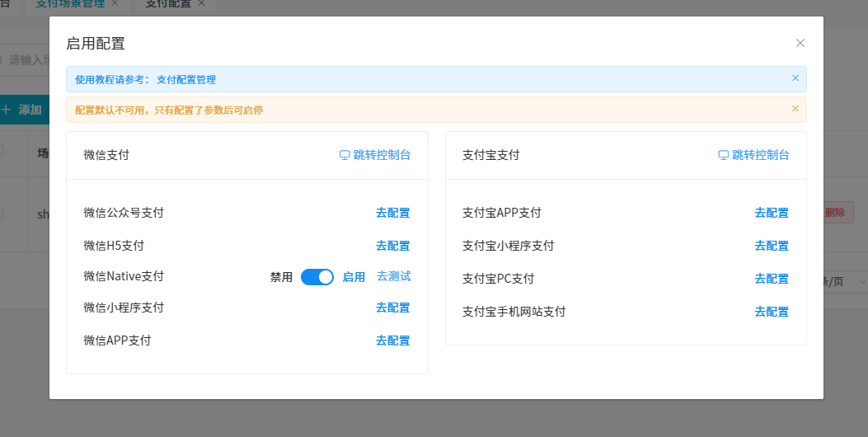The width and height of the screenshot is (868, 437).
Task: Close the 支付场景管理 tab
Action: click(115, 2)
